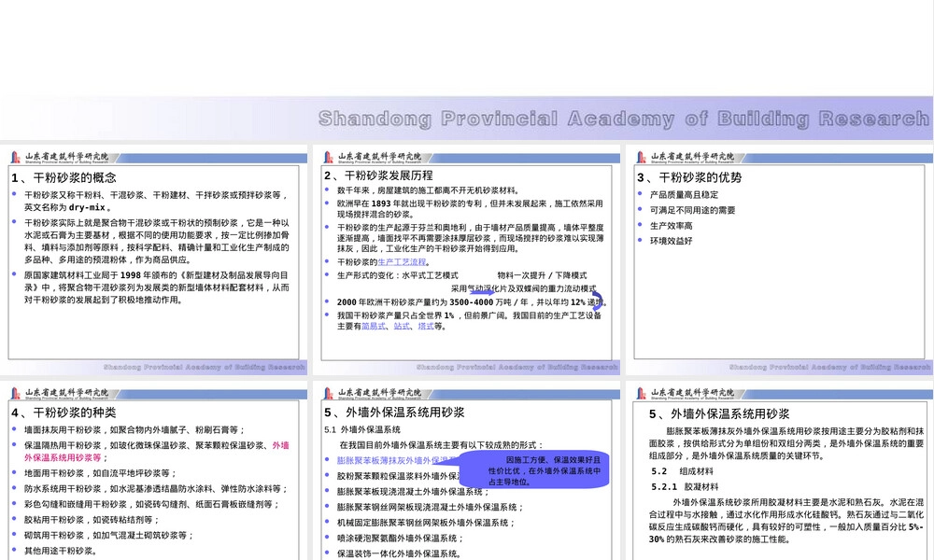
Task: Click the heading '5.2 组成材料'
Action: (x=682, y=471)
